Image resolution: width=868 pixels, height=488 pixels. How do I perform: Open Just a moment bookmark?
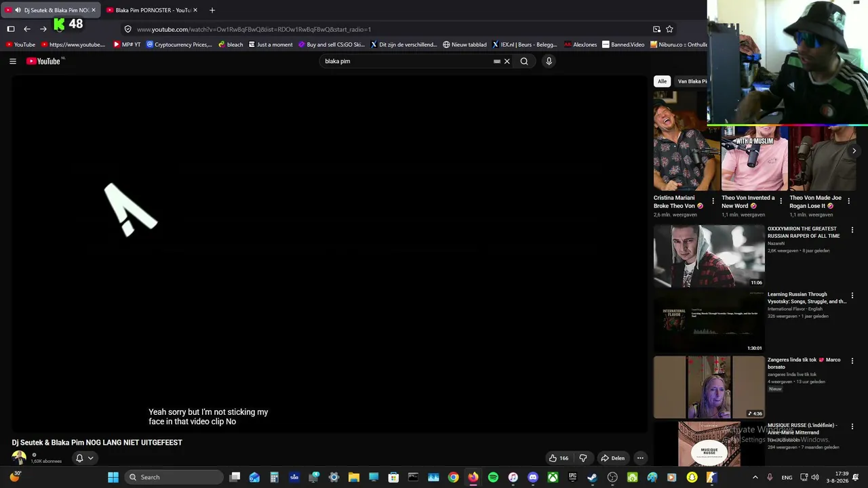point(271,45)
